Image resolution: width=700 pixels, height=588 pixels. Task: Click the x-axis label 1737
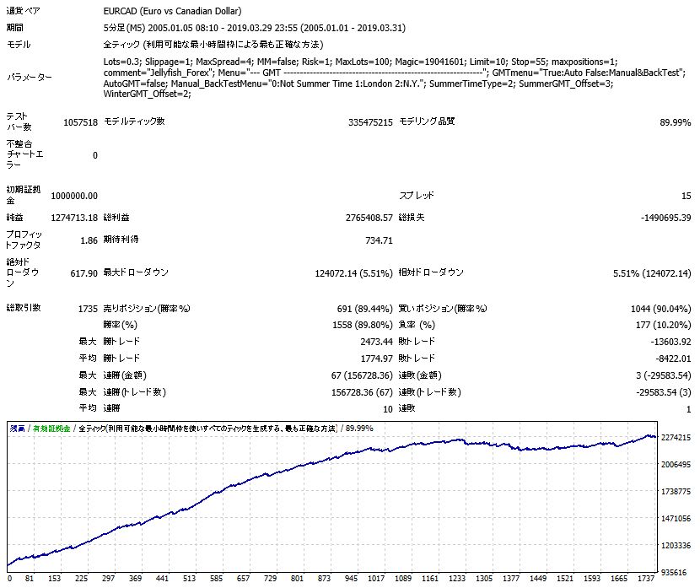point(645,578)
